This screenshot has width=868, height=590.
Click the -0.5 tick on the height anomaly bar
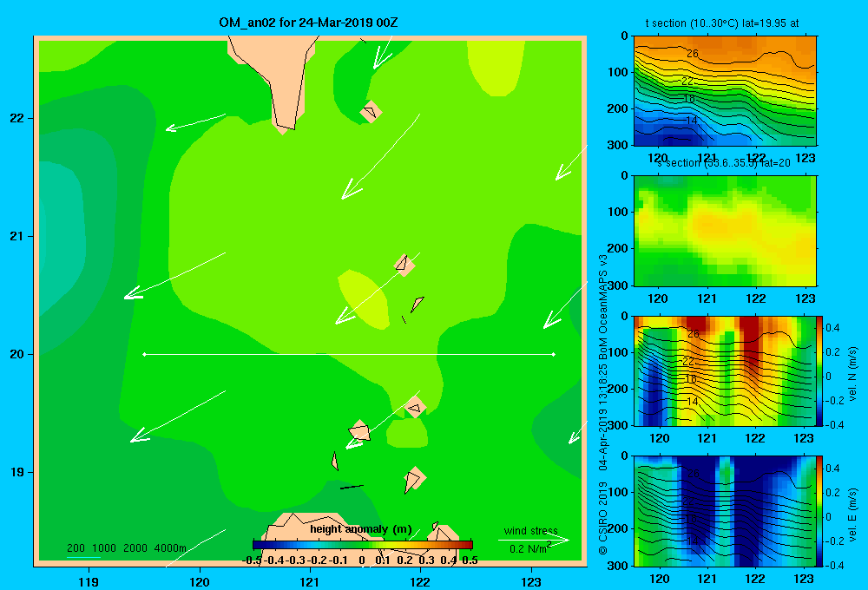click(x=253, y=560)
